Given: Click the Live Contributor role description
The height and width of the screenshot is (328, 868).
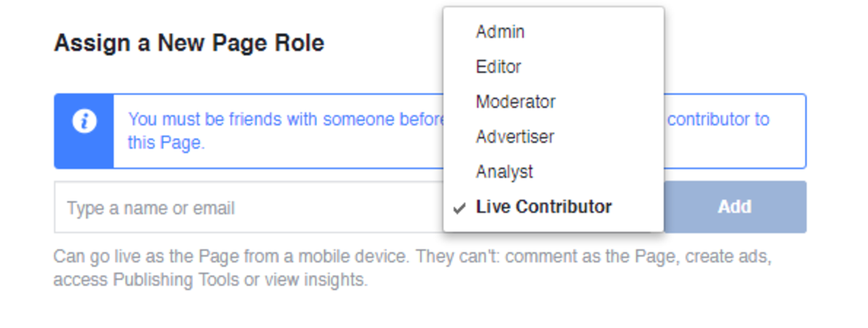Looking at the screenshot, I should click(x=412, y=268).
